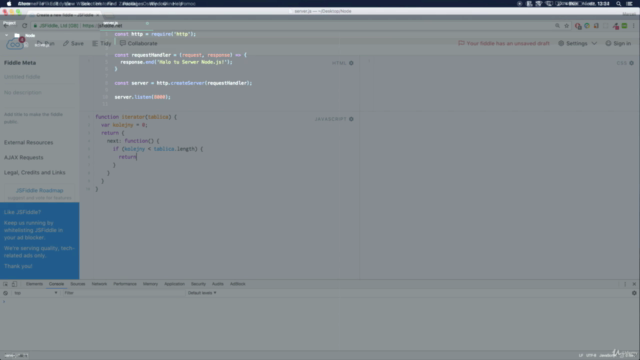Click the JSFiddle cloud logo

[x=15, y=44]
